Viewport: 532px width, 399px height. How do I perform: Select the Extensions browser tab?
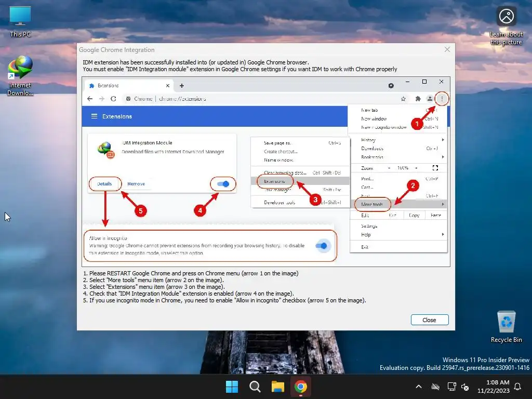[129, 86]
